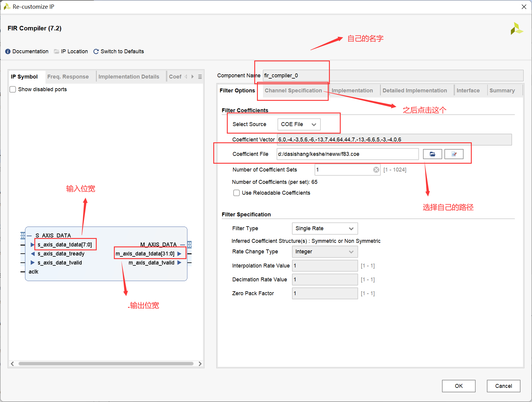This screenshot has height=402, width=532.
Task: Click the FIR Compiler (7.2) title
Action: [35, 28]
